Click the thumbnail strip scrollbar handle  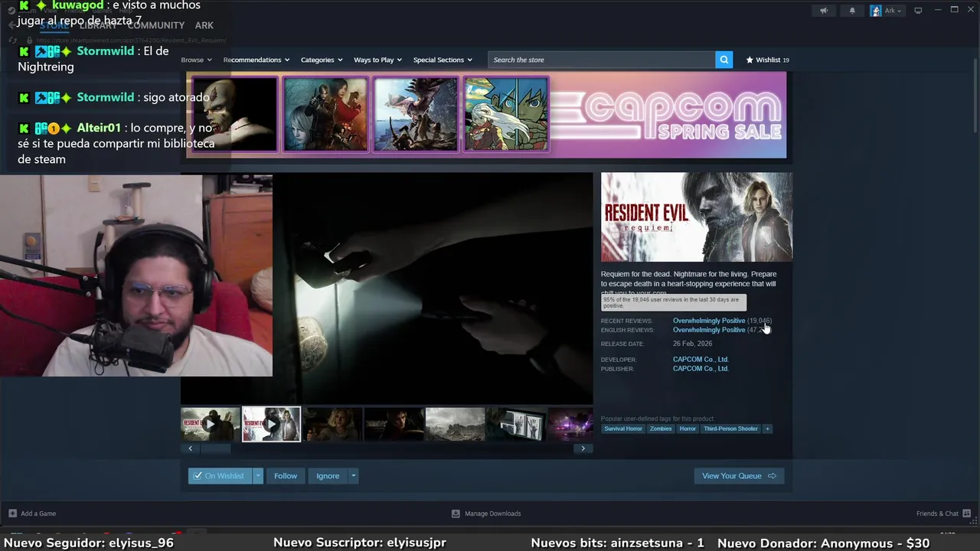215,448
